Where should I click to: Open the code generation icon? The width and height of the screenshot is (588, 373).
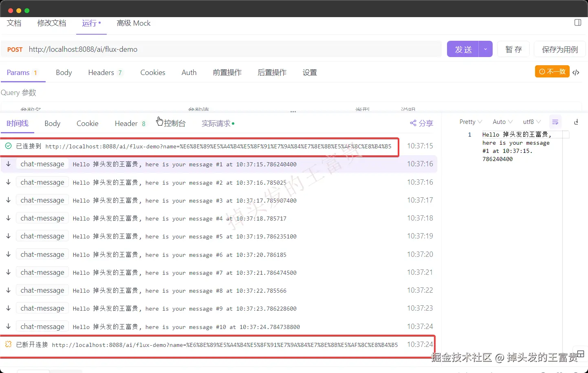pos(576,73)
